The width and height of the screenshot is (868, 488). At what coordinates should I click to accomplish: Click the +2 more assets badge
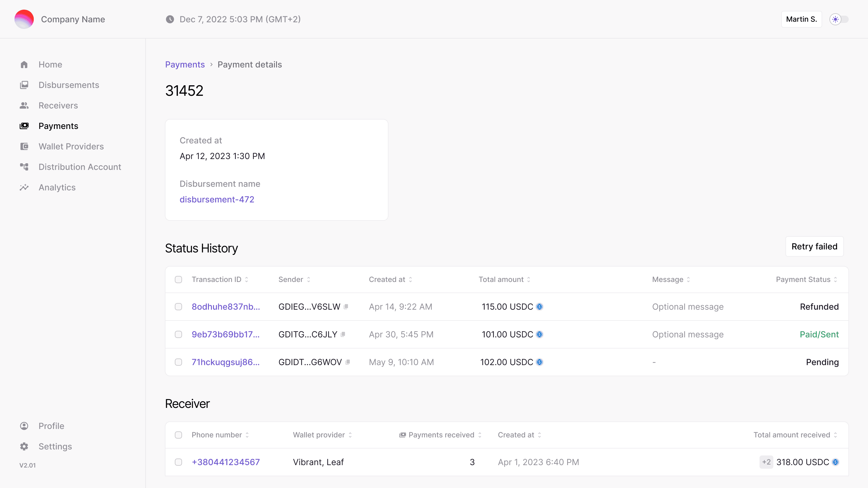coord(766,462)
